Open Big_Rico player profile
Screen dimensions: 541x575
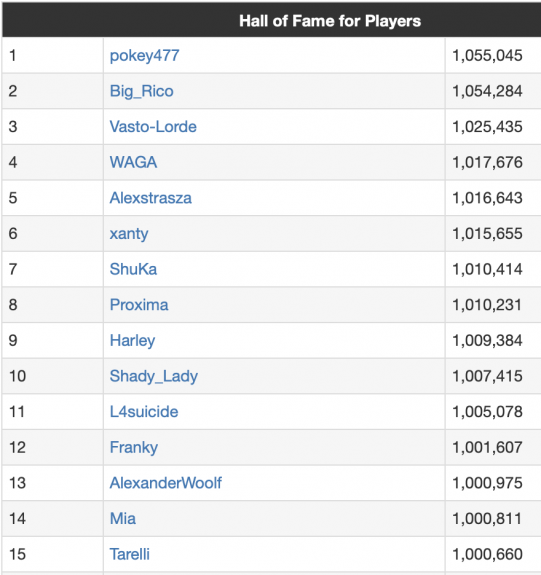(x=142, y=91)
